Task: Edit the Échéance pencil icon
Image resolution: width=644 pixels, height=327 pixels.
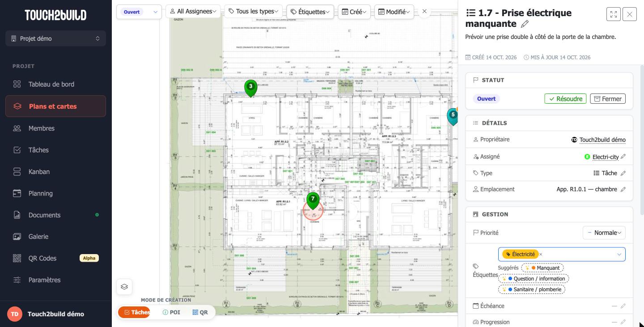Action: (623, 306)
